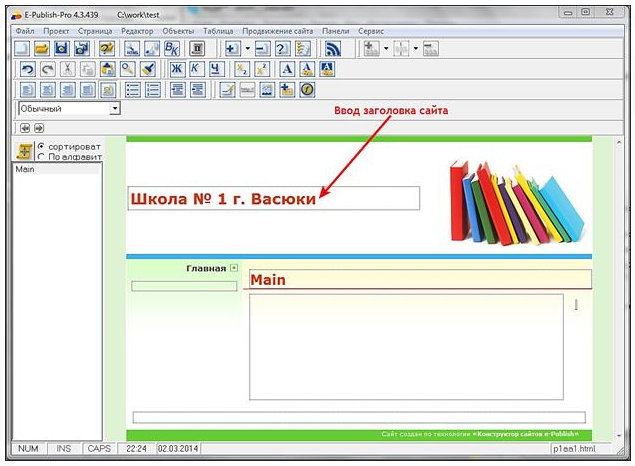Image resolution: width=635 pixels, height=466 pixels.
Task: Insert a numbered list
Action: (153, 90)
